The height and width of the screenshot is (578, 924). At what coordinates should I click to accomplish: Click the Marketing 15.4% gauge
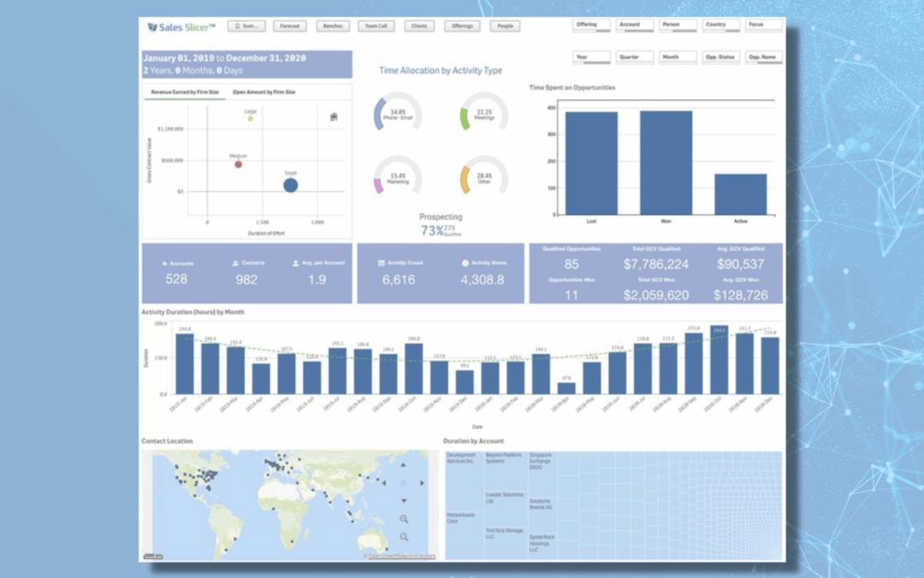coord(398,176)
